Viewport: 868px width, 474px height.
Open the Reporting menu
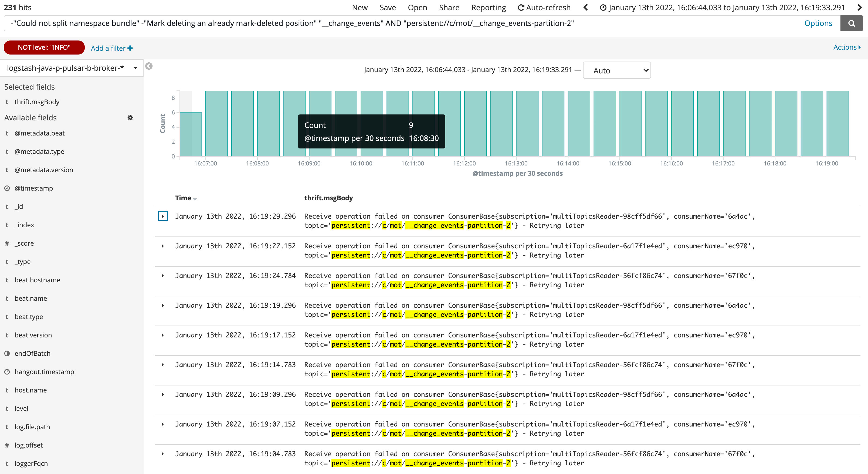488,7
